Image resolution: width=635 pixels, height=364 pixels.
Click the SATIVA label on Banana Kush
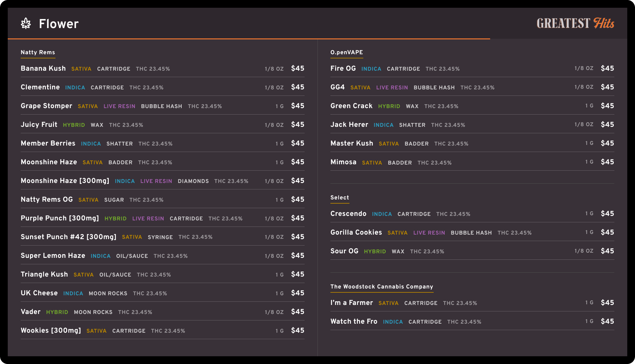pos(81,69)
